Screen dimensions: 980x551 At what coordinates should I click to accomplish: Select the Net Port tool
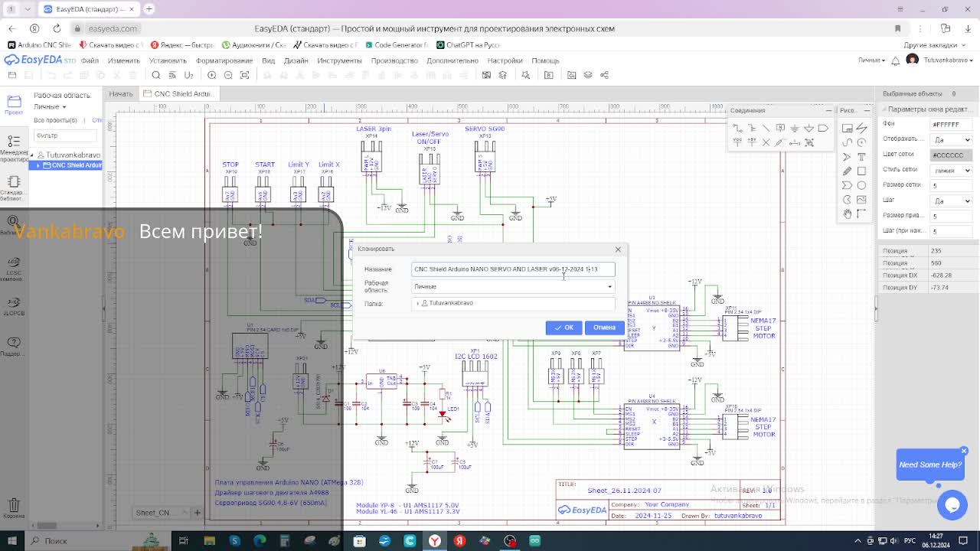pyautogui.click(x=823, y=128)
